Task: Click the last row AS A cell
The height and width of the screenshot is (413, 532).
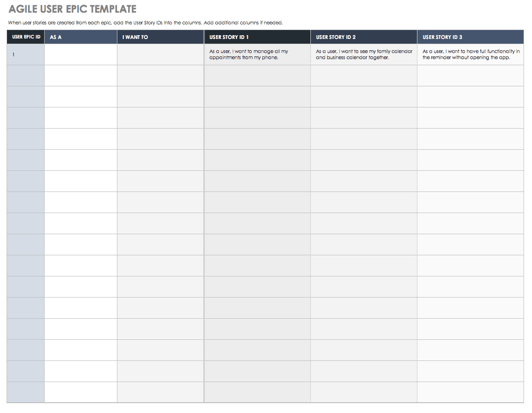Action: (81, 392)
